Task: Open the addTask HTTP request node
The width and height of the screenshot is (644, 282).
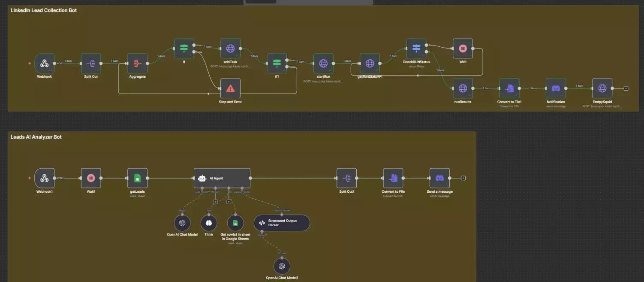Action: 230,49
